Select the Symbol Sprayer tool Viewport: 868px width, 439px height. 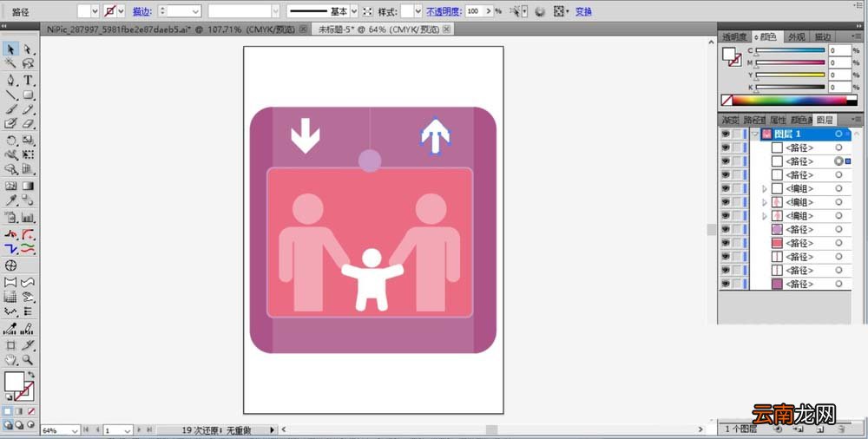point(10,218)
